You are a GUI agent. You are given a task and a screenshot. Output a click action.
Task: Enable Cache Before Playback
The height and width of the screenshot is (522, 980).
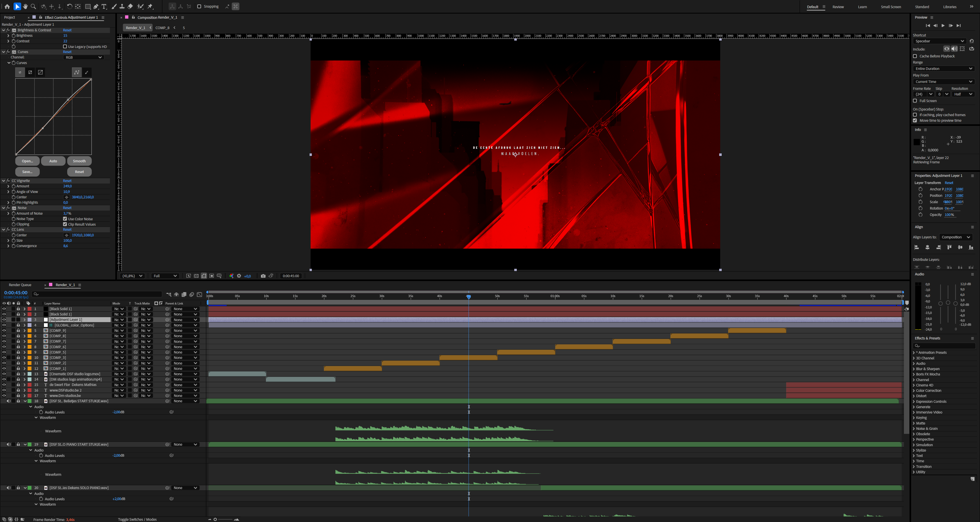click(915, 56)
